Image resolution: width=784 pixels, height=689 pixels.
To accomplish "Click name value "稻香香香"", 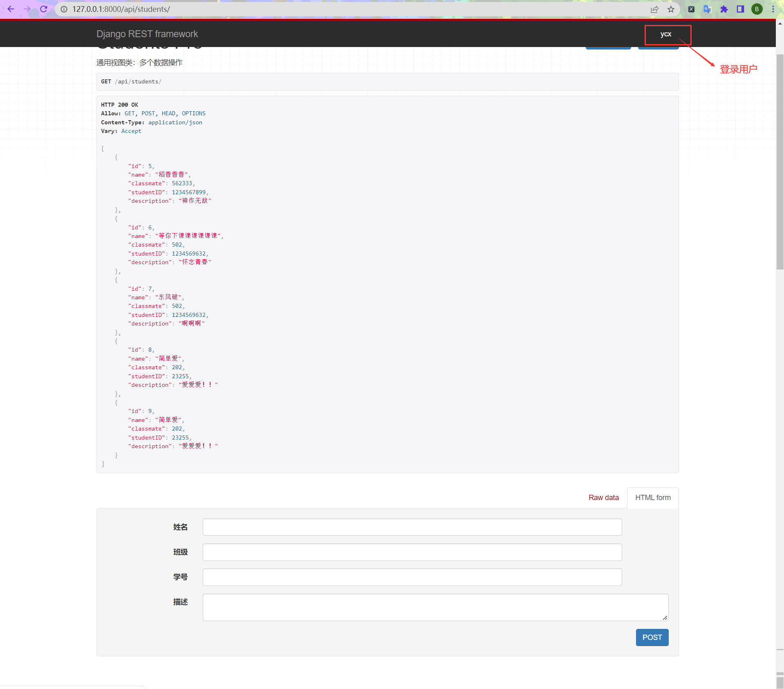I will click(x=171, y=175).
